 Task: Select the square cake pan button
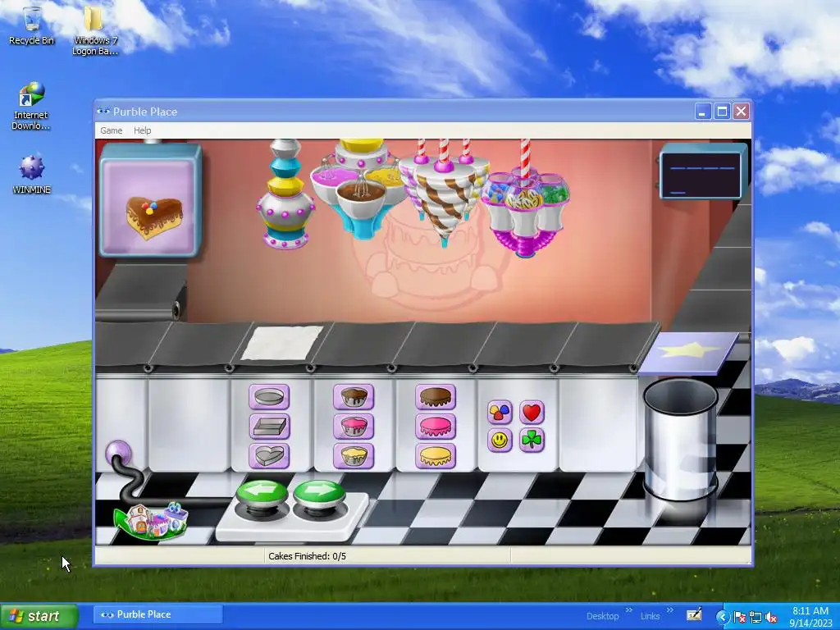(x=269, y=427)
